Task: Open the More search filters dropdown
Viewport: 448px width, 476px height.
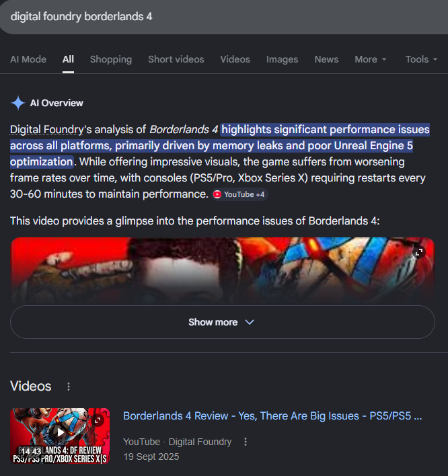Action: pyautogui.click(x=370, y=59)
